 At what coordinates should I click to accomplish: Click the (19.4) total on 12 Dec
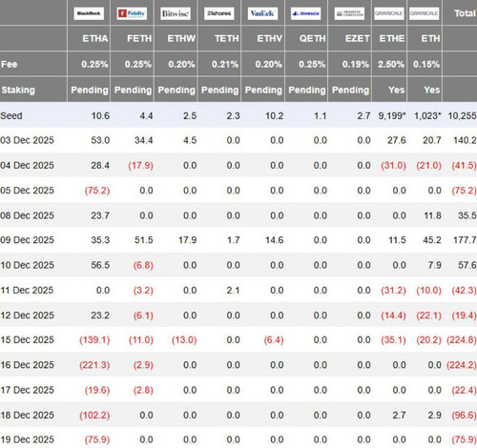pyautogui.click(x=464, y=316)
